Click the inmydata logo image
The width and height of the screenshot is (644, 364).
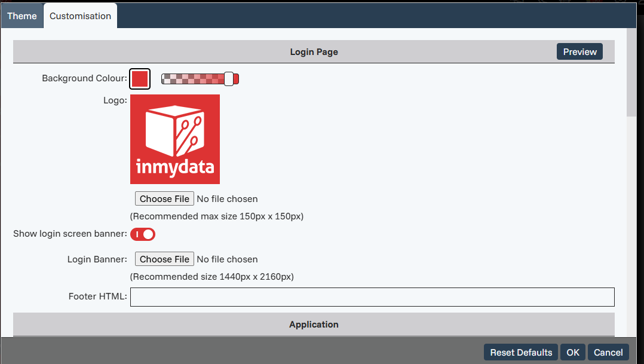click(x=175, y=139)
